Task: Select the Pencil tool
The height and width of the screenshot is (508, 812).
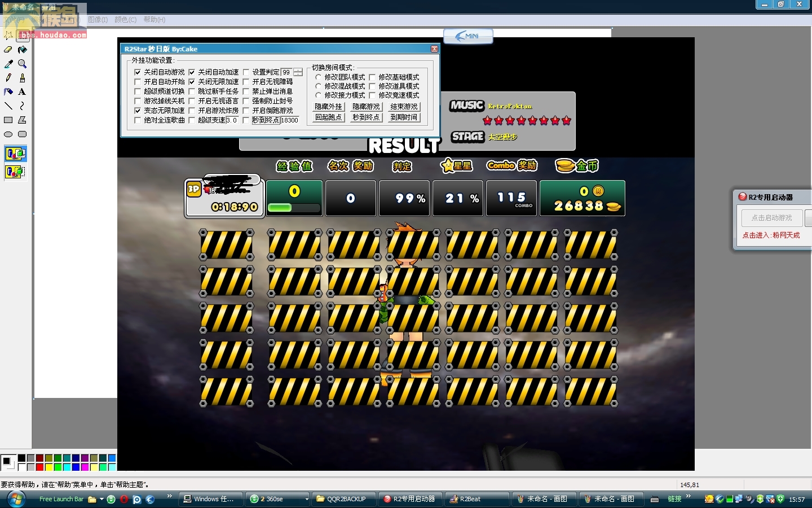Action: 8,78
